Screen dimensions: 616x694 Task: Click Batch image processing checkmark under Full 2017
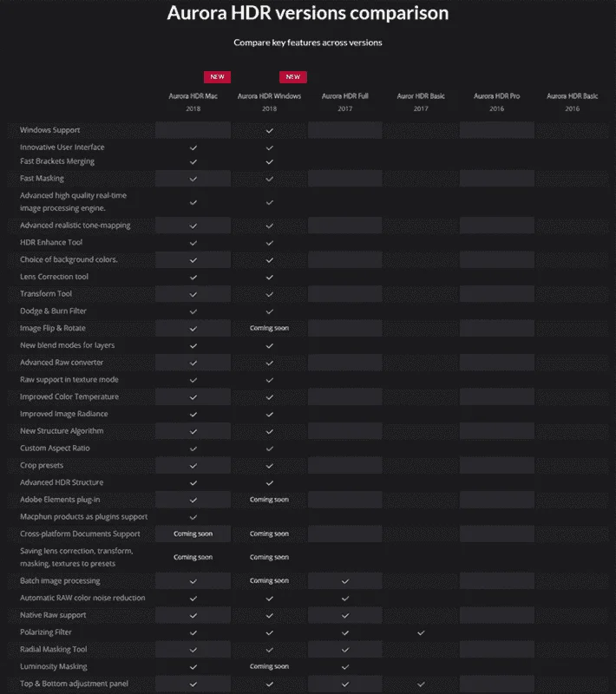click(x=345, y=581)
